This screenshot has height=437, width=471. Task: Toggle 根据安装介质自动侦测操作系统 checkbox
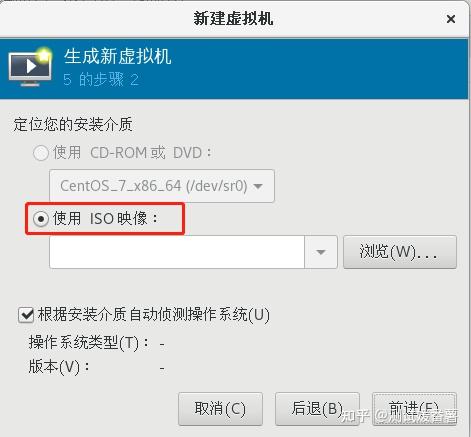point(26,315)
